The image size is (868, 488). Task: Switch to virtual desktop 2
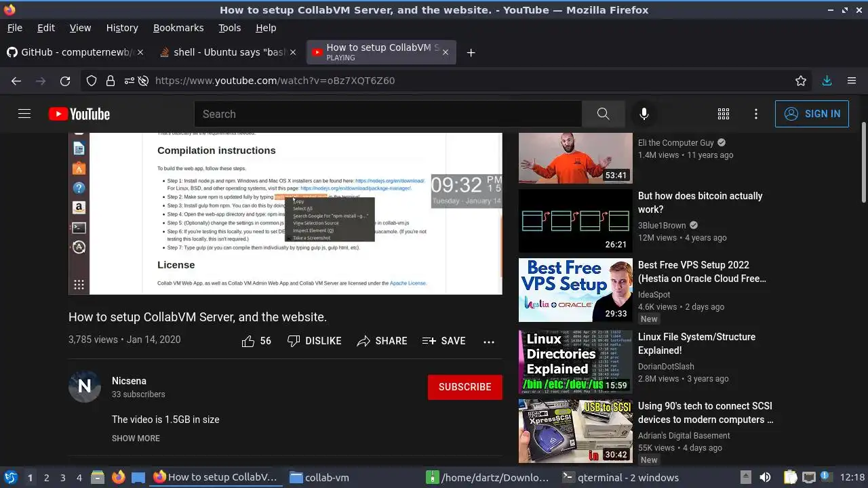click(46, 477)
